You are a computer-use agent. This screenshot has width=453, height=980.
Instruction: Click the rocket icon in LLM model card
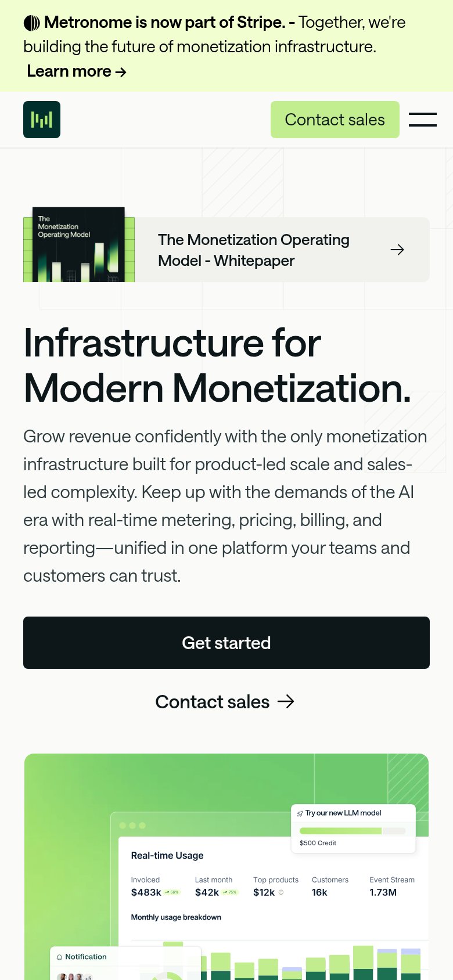click(300, 813)
